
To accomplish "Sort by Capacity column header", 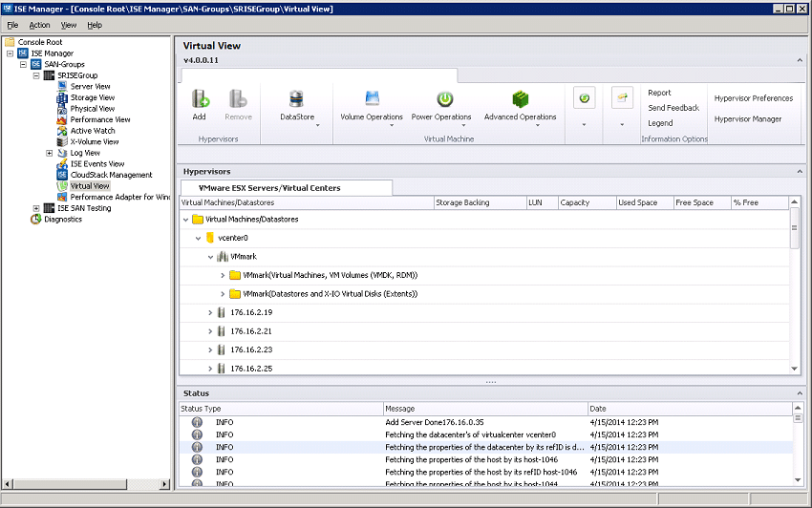I will point(587,202).
